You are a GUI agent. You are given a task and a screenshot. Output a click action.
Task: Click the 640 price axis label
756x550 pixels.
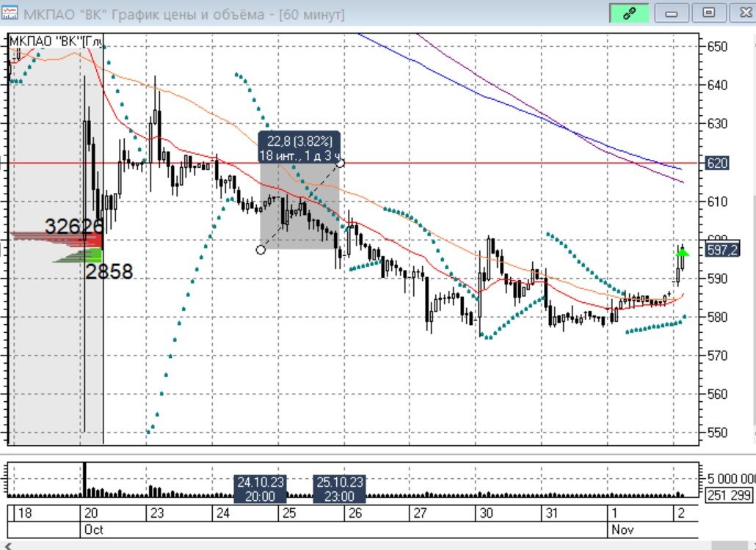[x=717, y=85]
